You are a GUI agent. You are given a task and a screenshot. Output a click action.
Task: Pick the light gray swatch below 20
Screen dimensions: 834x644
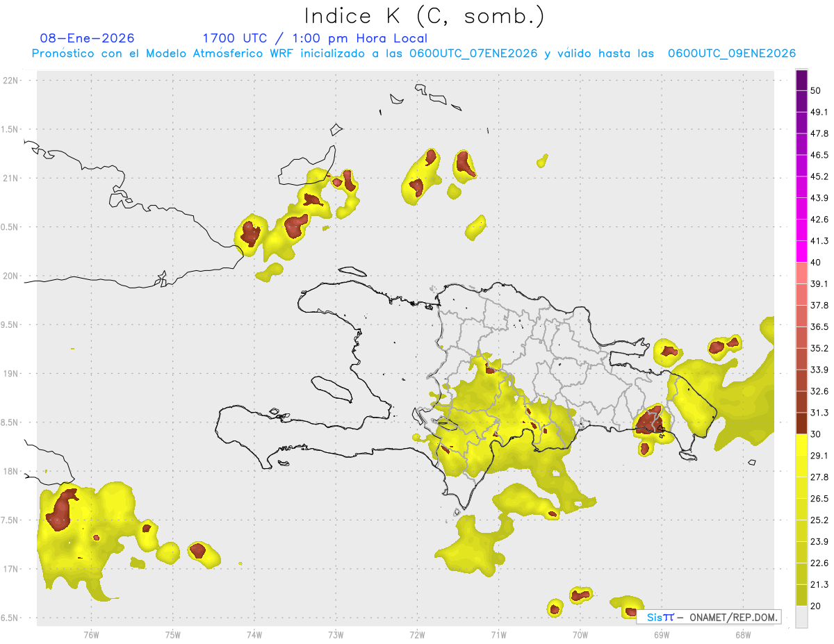[801, 617]
